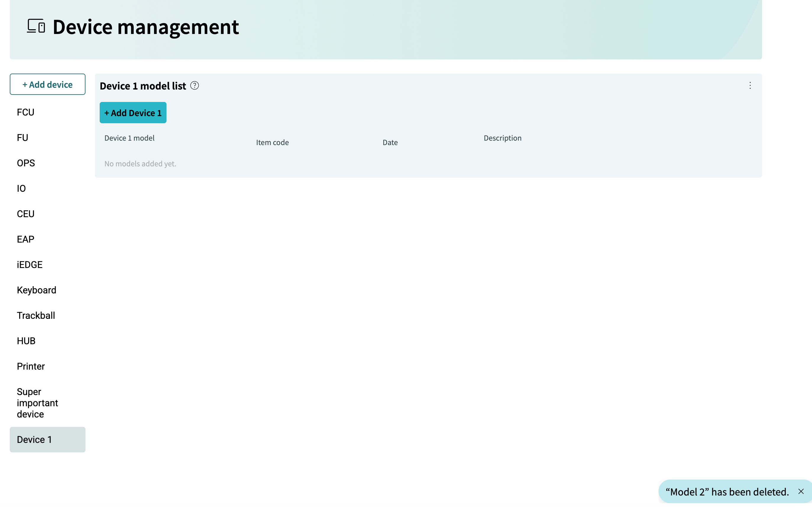Select the highlighted Device 1 entry
The image size is (812, 507).
coord(47,440)
